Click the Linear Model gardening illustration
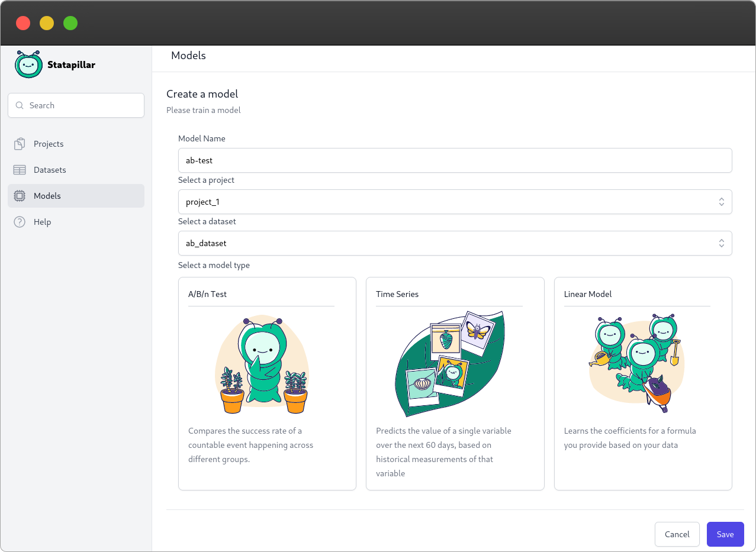 point(637,363)
